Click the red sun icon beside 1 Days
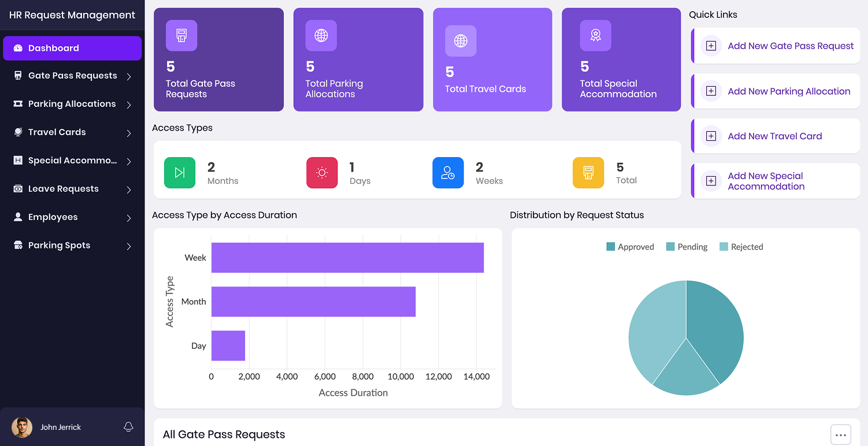Image resolution: width=868 pixels, height=446 pixels. pyautogui.click(x=322, y=172)
